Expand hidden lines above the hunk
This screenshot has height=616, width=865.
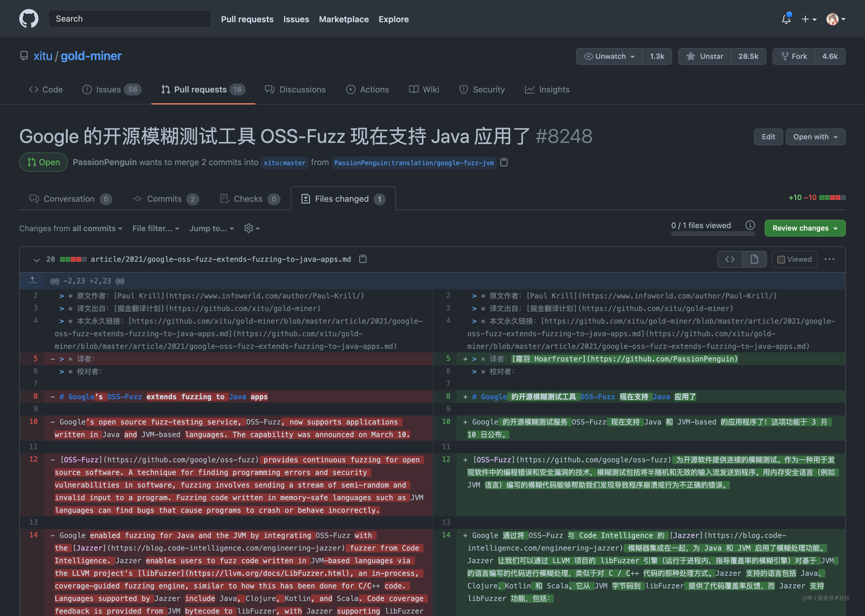[x=32, y=281]
